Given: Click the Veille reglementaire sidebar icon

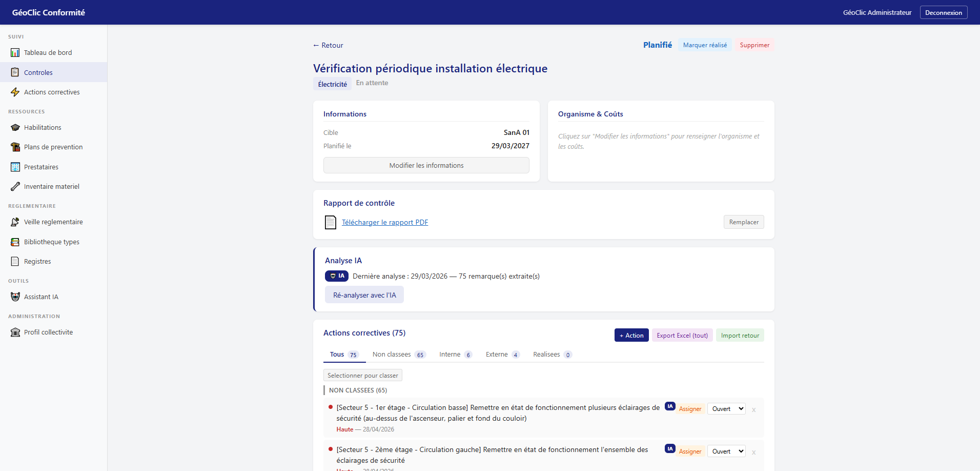Looking at the screenshot, I should (x=15, y=222).
